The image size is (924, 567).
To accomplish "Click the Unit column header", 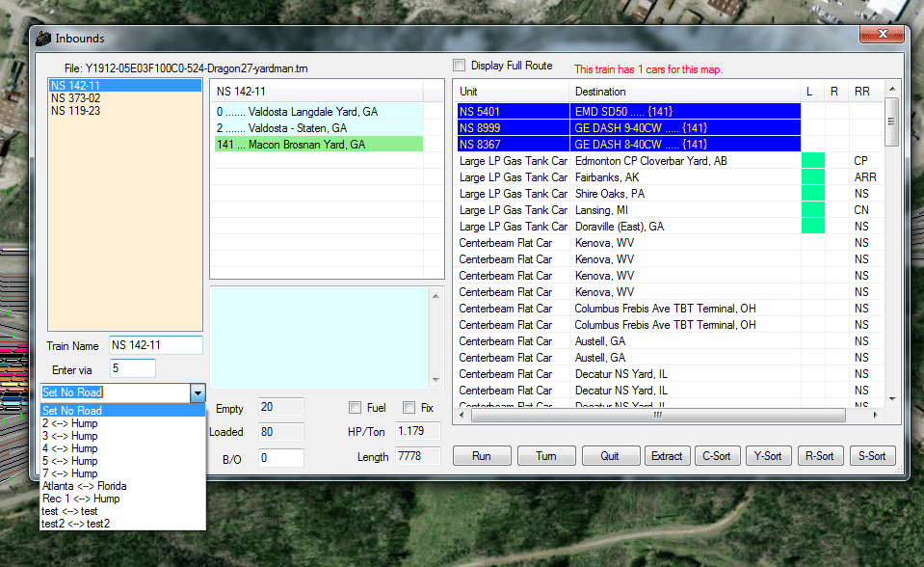I will [512, 92].
